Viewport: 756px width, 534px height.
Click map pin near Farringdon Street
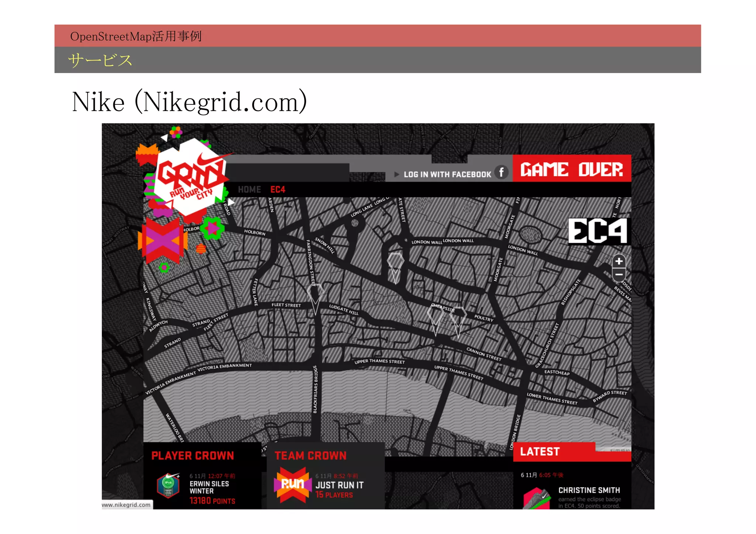point(315,299)
